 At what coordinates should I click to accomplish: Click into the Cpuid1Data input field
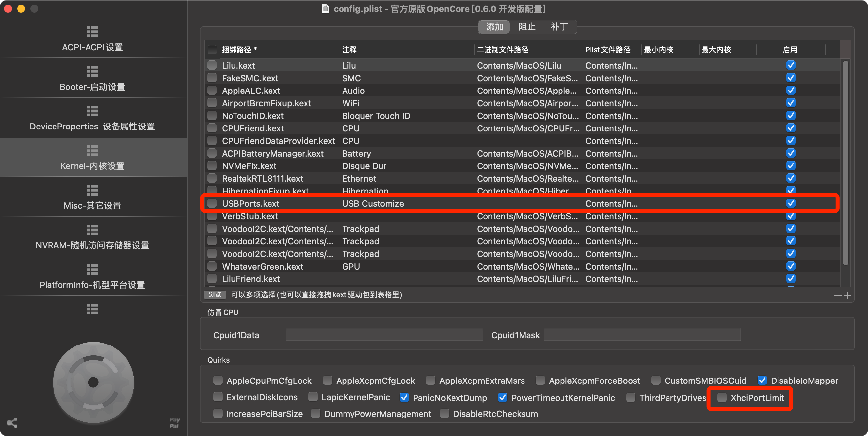(384, 335)
